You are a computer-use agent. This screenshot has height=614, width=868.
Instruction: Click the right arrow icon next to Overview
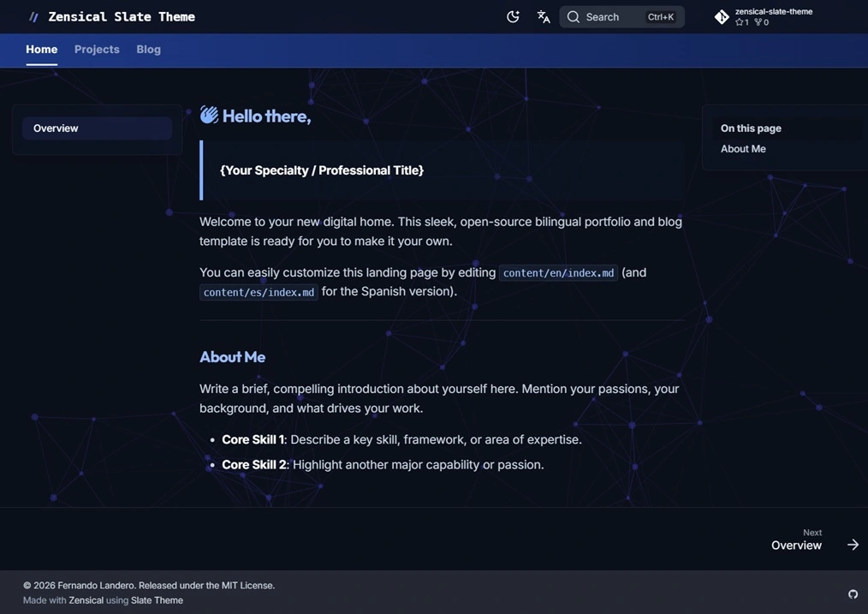tap(853, 545)
